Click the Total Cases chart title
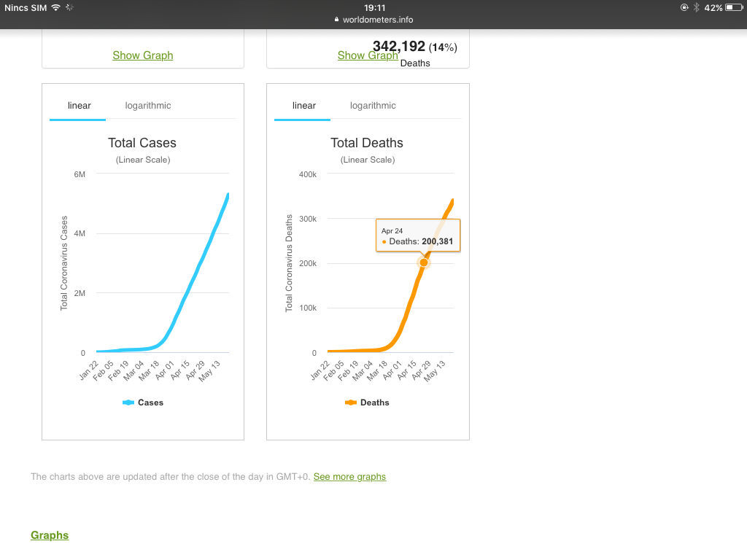 click(x=142, y=143)
